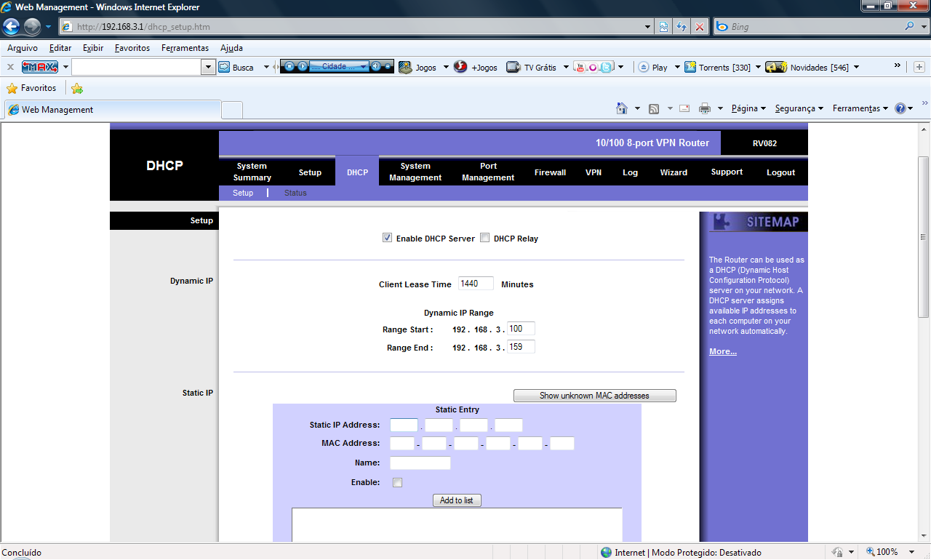Image resolution: width=931 pixels, height=560 pixels.
Task: Open the Port Management tab
Action: pos(488,172)
